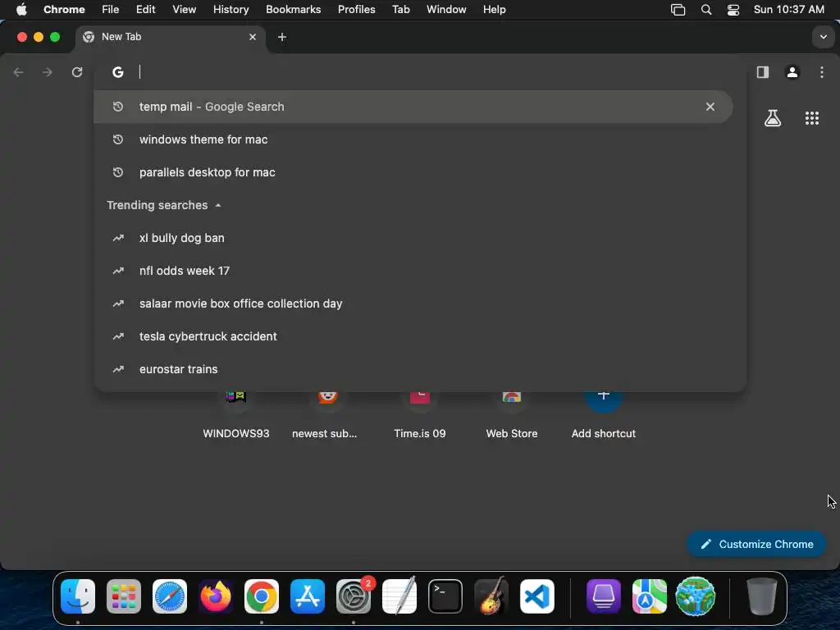The height and width of the screenshot is (630, 840).
Task: Open Visual Studio Code from the Dock
Action: [x=537, y=596]
